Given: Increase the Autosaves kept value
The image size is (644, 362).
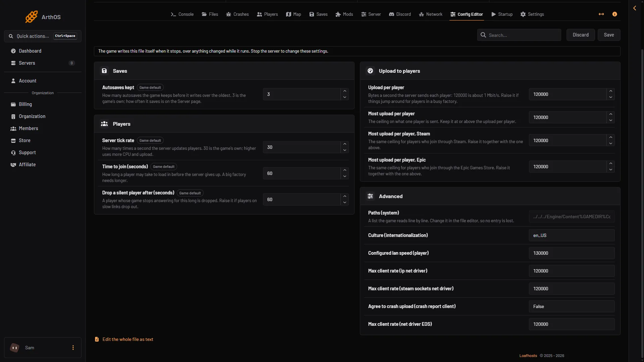Looking at the screenshot, I should (344, 91).
